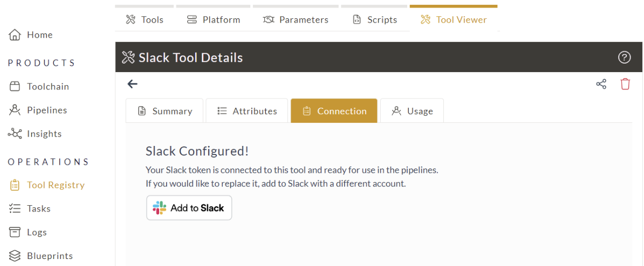Go back using the left arrow
The width and height of the screenshot is (644, 266).
132,85
